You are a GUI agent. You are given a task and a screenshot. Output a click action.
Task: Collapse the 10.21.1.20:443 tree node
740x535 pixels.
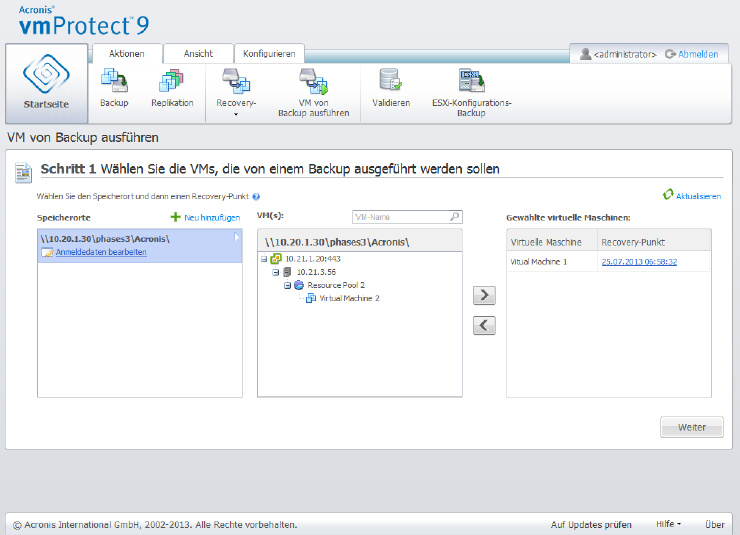point(264,259)
